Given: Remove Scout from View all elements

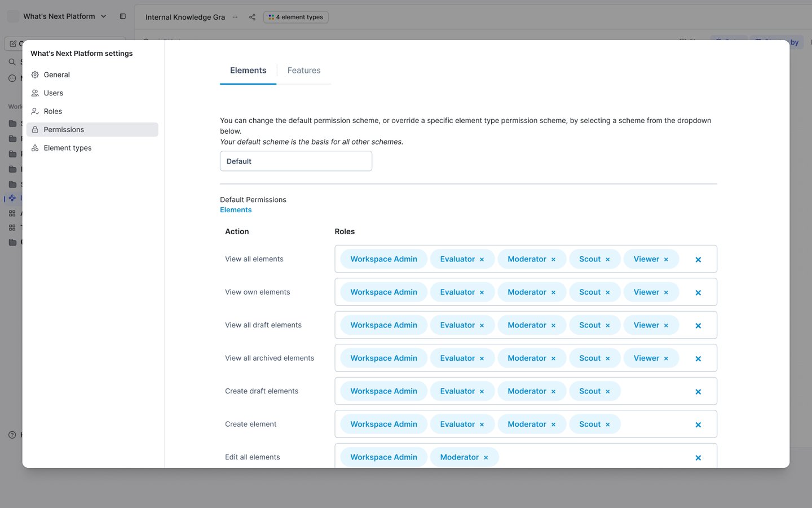Looking at the screenshot, I should click(x=608, y=260).
